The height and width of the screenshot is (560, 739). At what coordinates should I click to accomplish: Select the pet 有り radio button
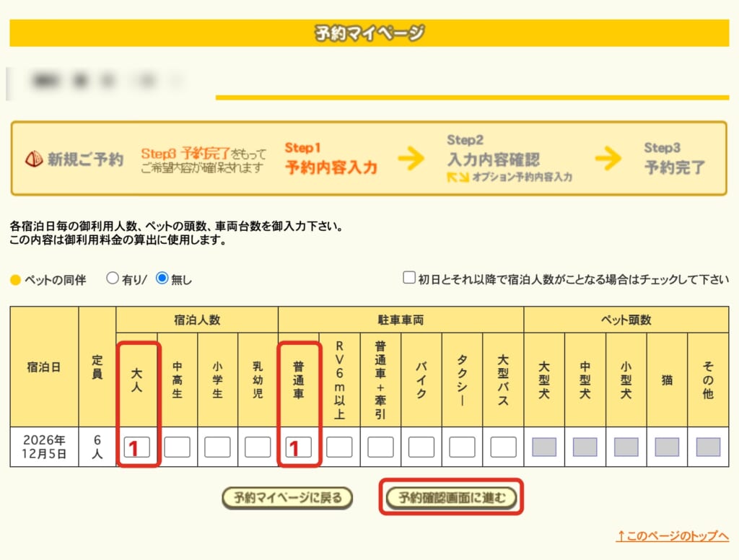112,278
